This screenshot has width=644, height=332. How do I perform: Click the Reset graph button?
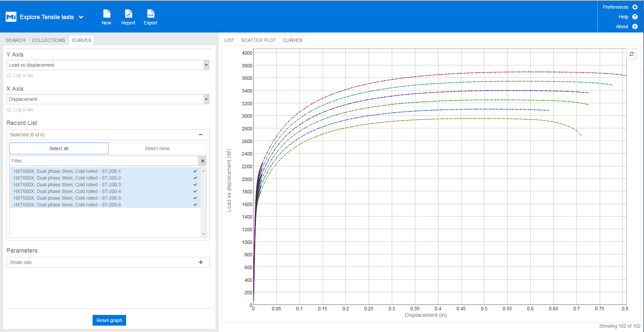click(109, 320)
